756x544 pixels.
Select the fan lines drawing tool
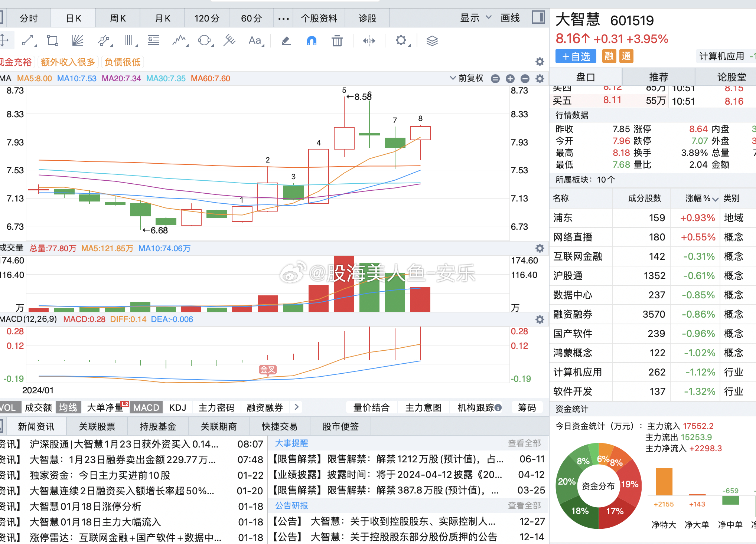(x=78, y=40)
